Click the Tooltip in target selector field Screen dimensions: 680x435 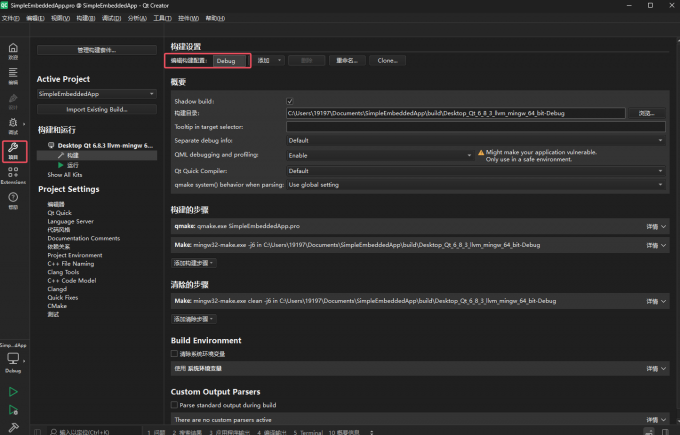point(475,127)
